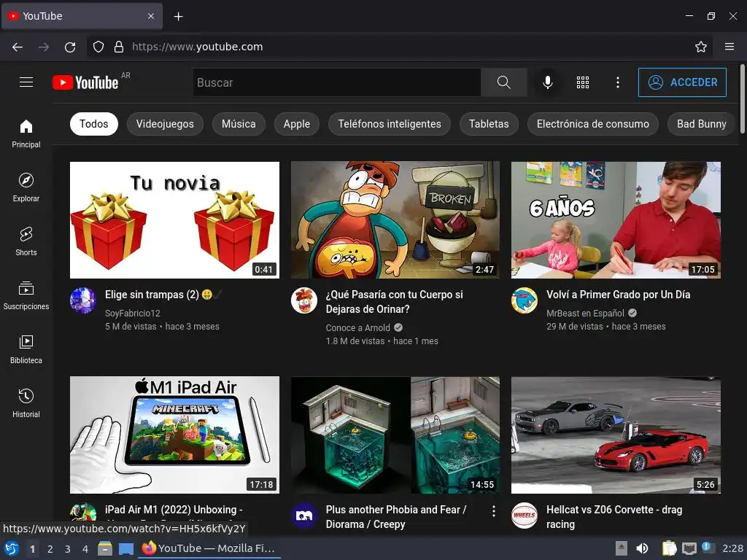
Task: Close the YouTube tab
Action: coord(151,16)
